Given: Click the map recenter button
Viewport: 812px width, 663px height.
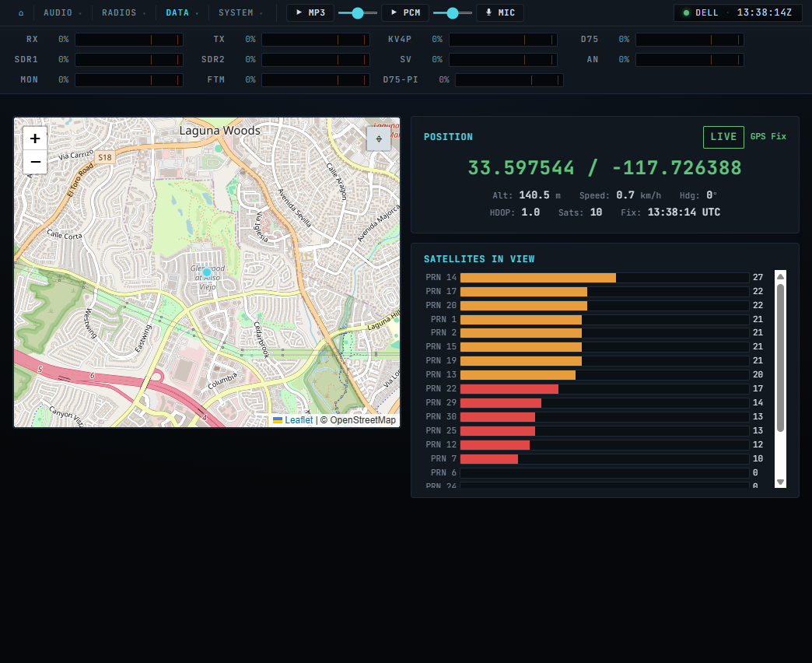Looking at the screenshot, I should pyautogui.click(x=379, y=139).
